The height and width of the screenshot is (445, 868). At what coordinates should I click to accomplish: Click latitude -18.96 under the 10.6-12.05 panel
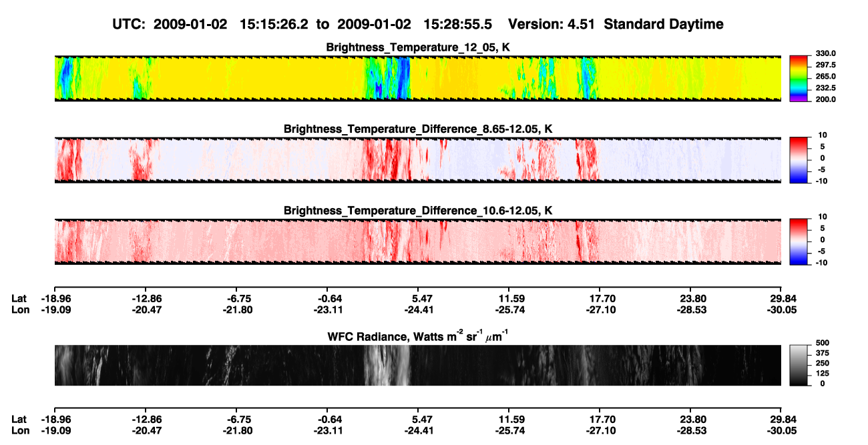(x=55, y=298)
